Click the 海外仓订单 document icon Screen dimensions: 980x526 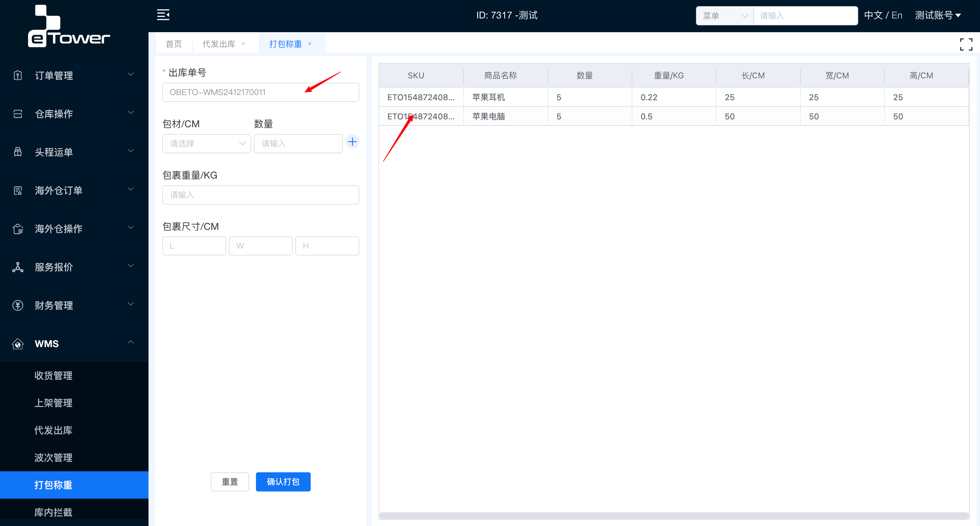click(x=17, y=190)
